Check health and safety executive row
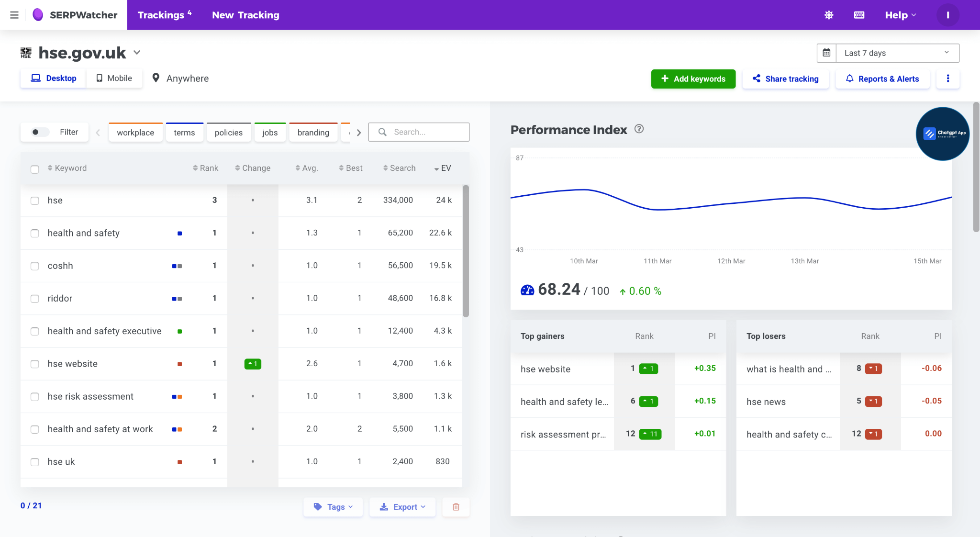Viewport: 980px width, 537px height. click(34, 331)
